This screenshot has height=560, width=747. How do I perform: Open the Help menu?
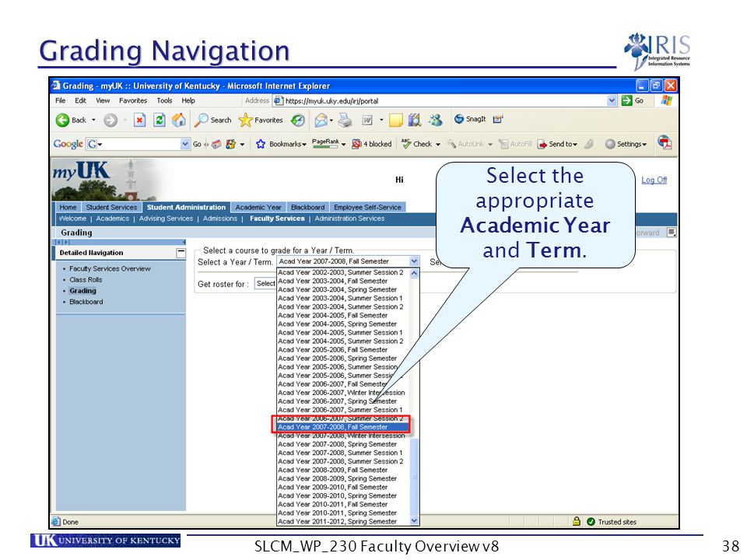coord(188,100)
